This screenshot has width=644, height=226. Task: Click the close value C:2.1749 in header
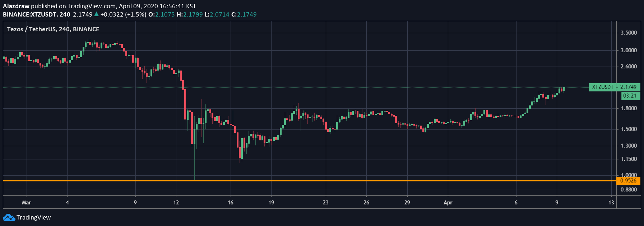click(x=244, y=14)
